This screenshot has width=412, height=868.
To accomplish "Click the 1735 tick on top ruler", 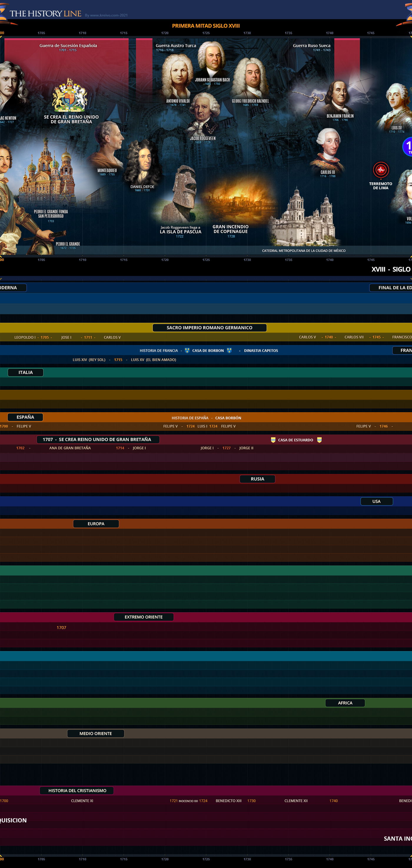I will coord(288,33).
